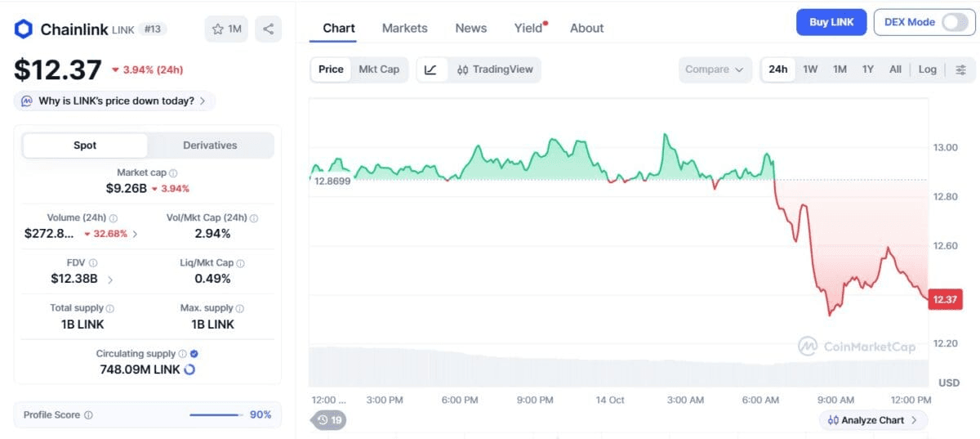
Task: Click the Total supply info icon
Action: (110, 308)
